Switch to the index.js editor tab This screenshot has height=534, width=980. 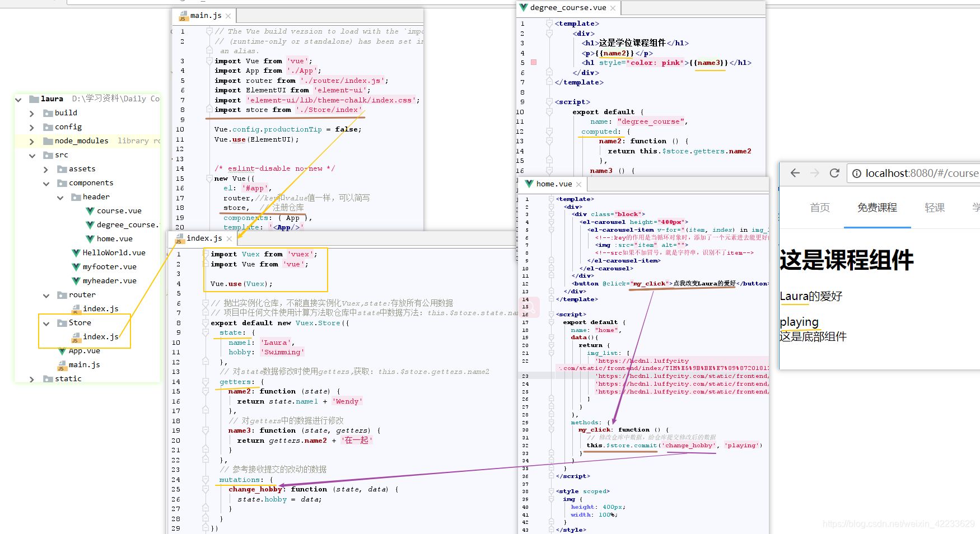pyautogui.click(x=204, y=238)
